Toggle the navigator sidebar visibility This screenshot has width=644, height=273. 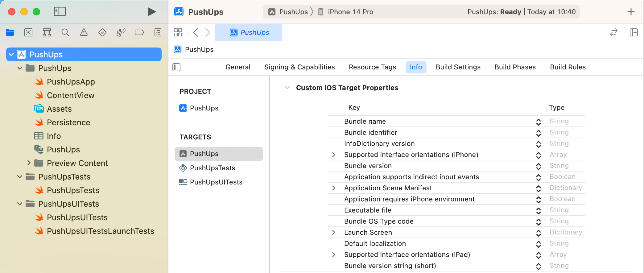point(60,12)
